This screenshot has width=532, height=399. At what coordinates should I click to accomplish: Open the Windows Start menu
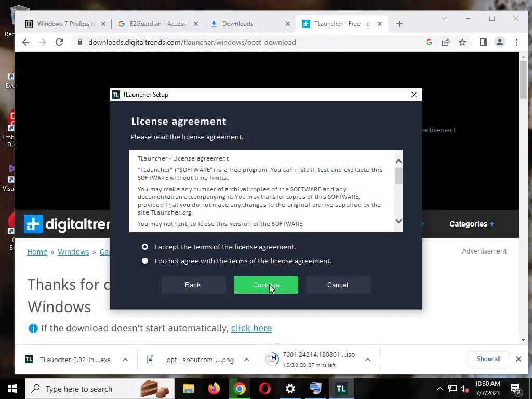12,389
